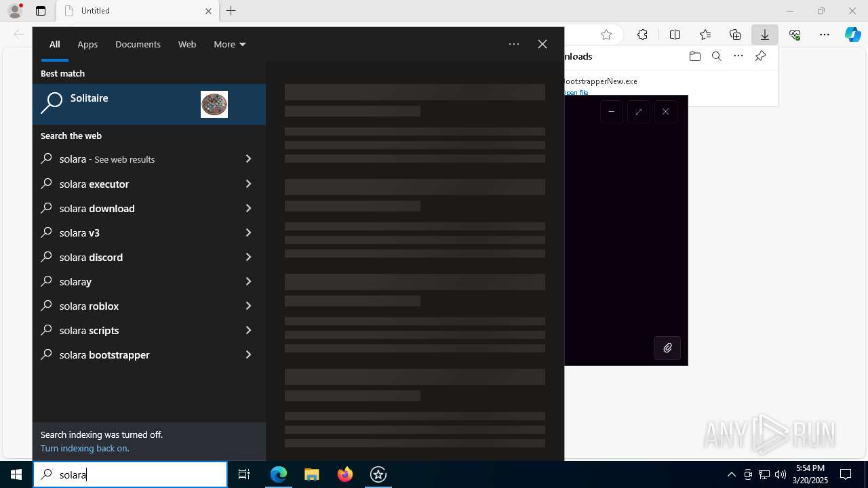Launch Firefox from taskbar
Viewport: 868px width, 488px height.
(x=345, y=474)
